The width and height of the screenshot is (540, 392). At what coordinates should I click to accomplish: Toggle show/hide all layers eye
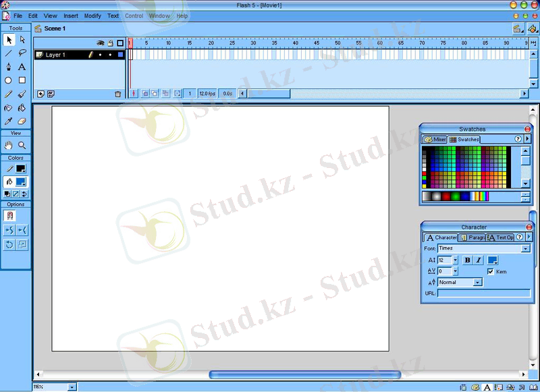click(x=100, y=43)
